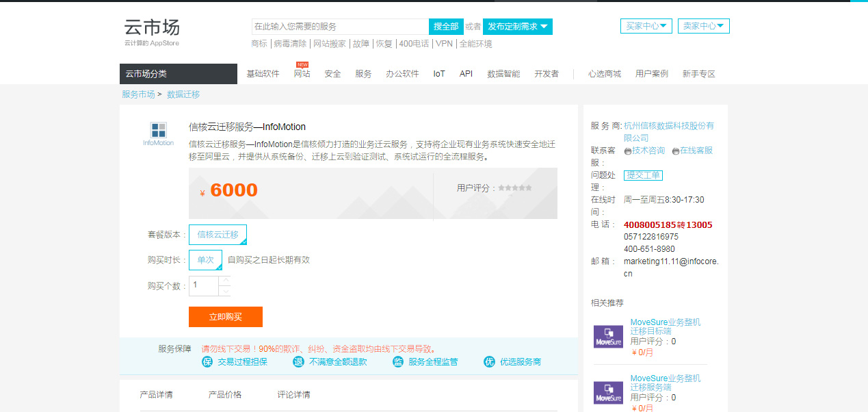Click MoveSure 迁移服务端 product thumbnail
The width and height of the screenshot is (868, 412).
[608, 393]
